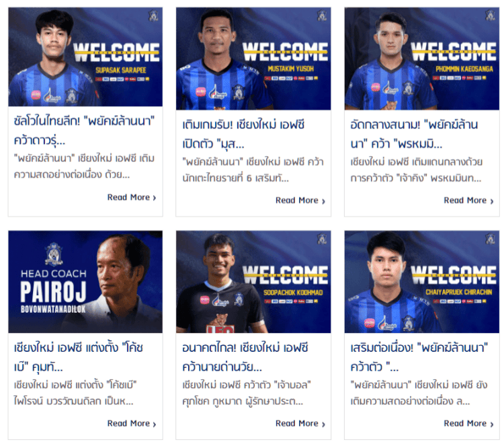Click the Mustakim Yusoh welcome banner image
Screen dimensions: 504x446
[x=253, y=59]
